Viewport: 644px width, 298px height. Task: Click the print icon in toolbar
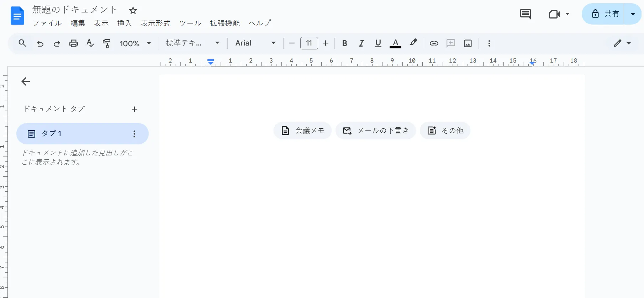pyautogui.click(x=74, y=43)
